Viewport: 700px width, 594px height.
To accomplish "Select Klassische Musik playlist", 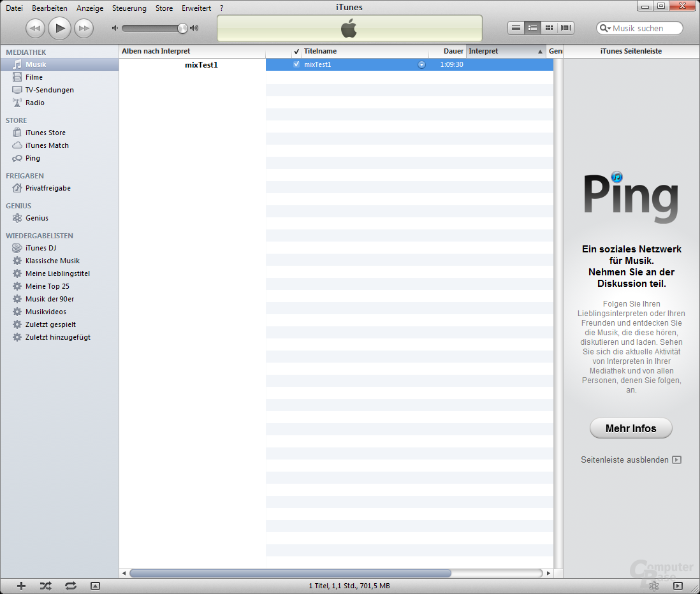I will 59,261.
